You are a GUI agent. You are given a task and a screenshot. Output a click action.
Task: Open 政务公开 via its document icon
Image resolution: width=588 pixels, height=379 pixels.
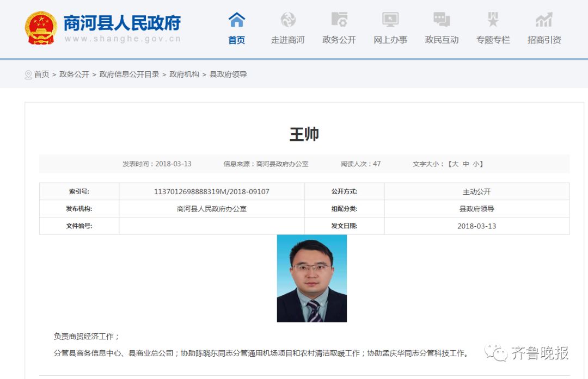click(339, 20)
